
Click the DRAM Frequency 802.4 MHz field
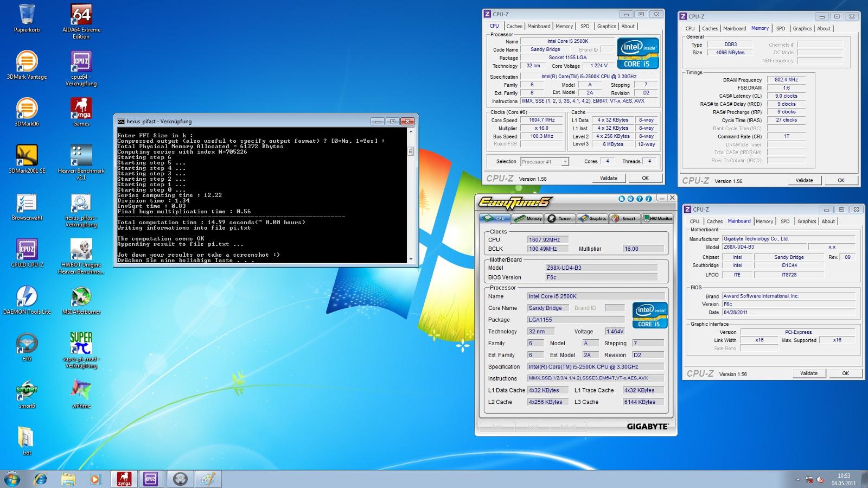786,80
